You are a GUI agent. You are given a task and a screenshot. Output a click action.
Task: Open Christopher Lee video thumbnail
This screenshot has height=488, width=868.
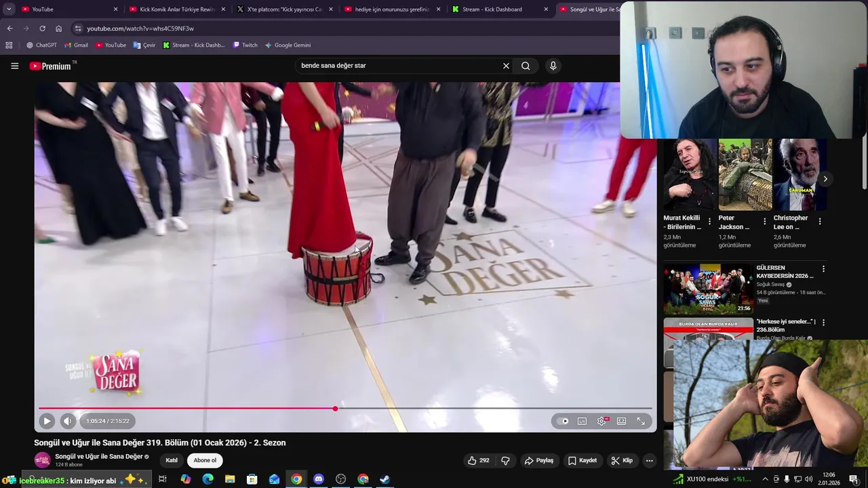800,174
